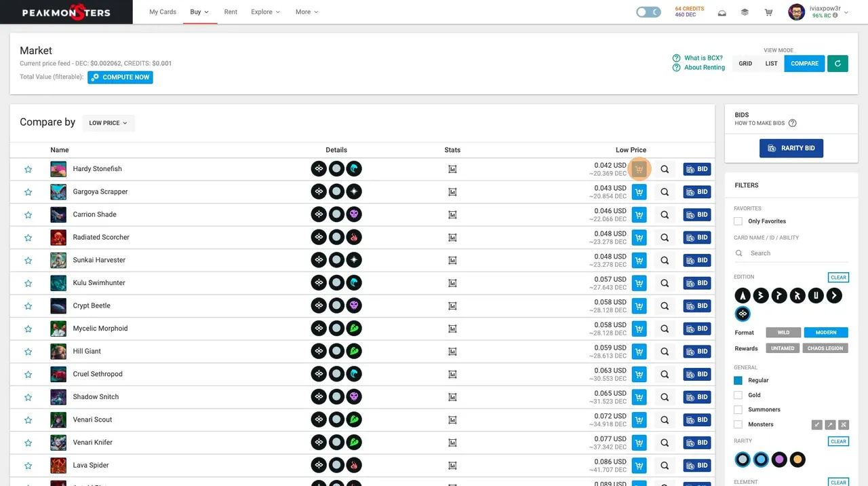Select the epic purple rarity swatch

pos(779,460)
